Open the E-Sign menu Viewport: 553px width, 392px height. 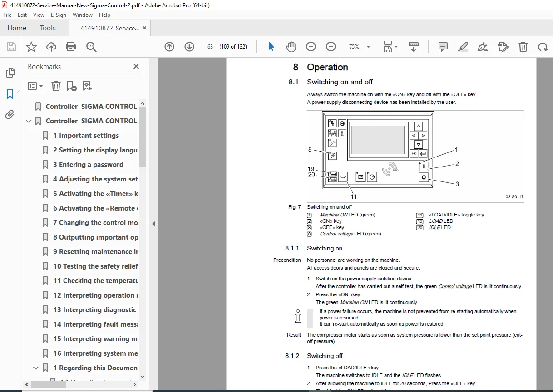pos(59,15)
